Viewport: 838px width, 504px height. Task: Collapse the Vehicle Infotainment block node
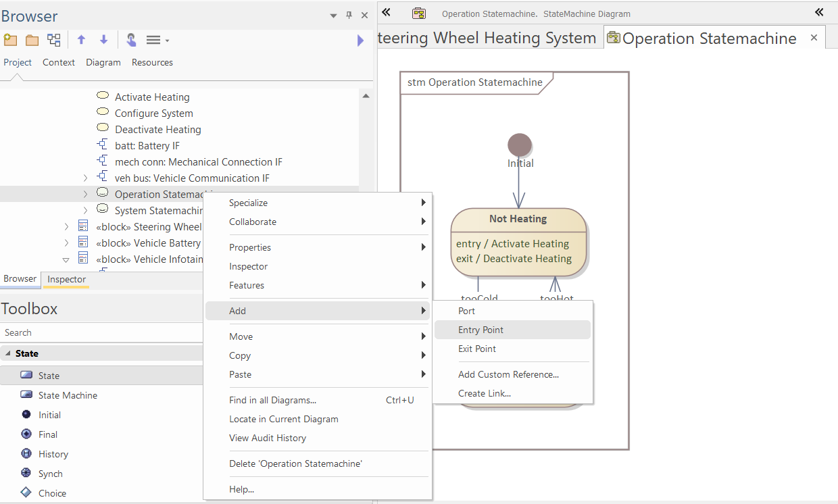coord(66,259)
